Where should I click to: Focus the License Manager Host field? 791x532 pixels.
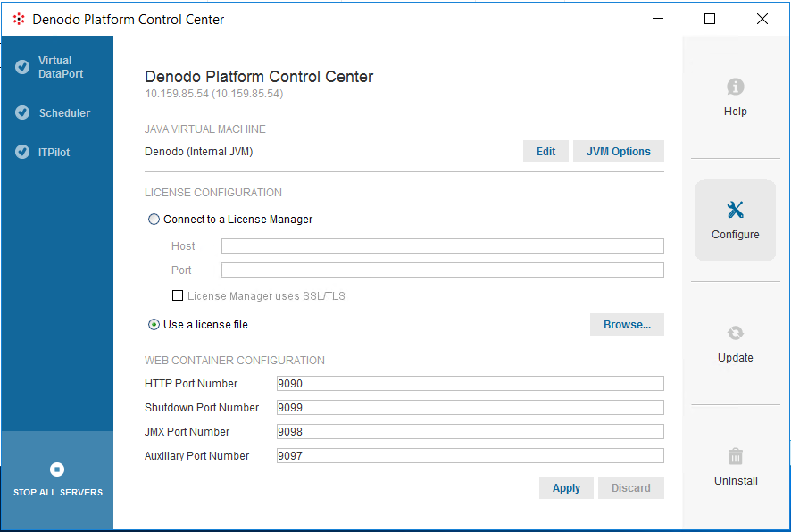click(443, 246)
